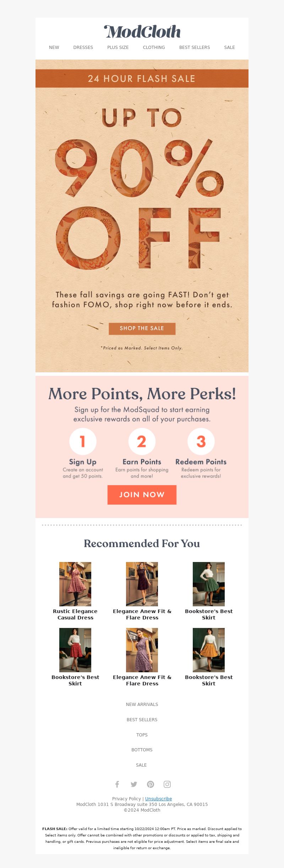Open the Rustic Elegance Casual Dress thumbnail
The height and width of the screenshot is (868, 284).
pyautogui.click(x=75, y=584)
